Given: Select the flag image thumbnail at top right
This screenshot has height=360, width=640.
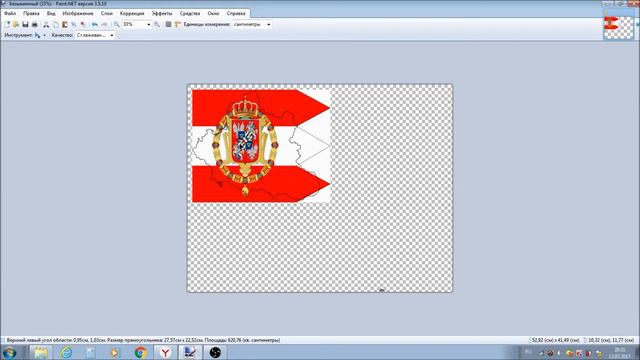Looking at the screenshot, I should (x=618, y=27).
